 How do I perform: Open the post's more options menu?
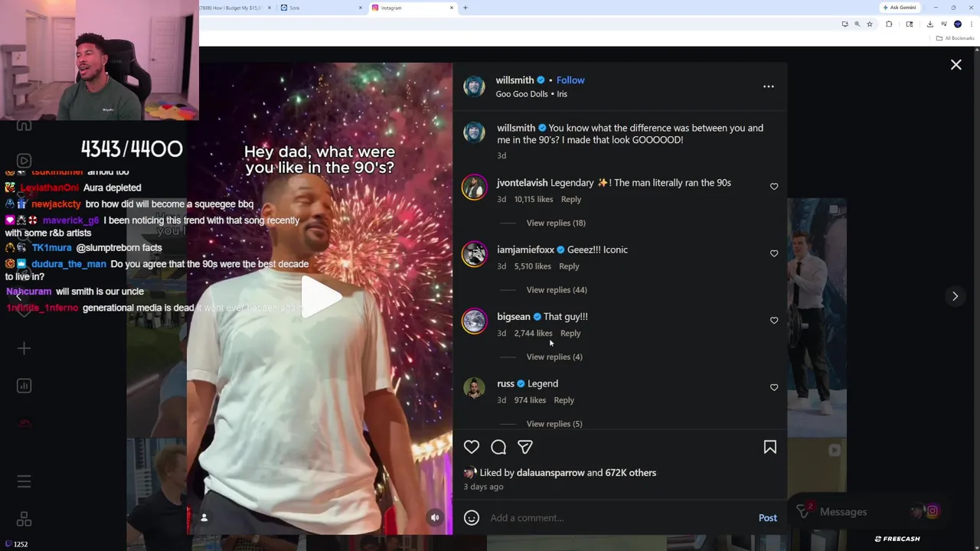[x=768, y=86]
